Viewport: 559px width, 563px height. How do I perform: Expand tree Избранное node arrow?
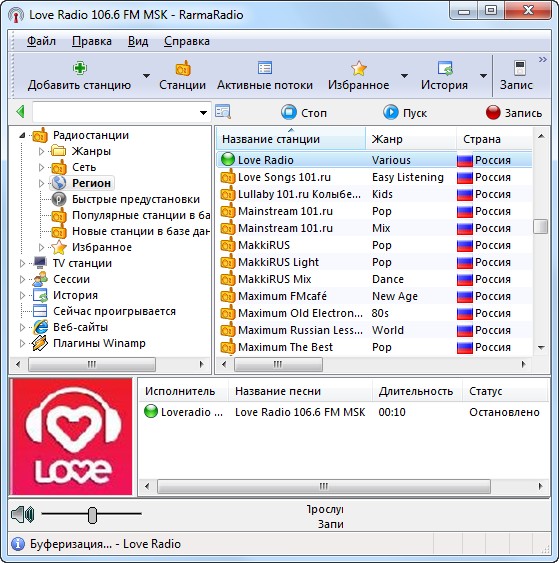coord(41,247)
